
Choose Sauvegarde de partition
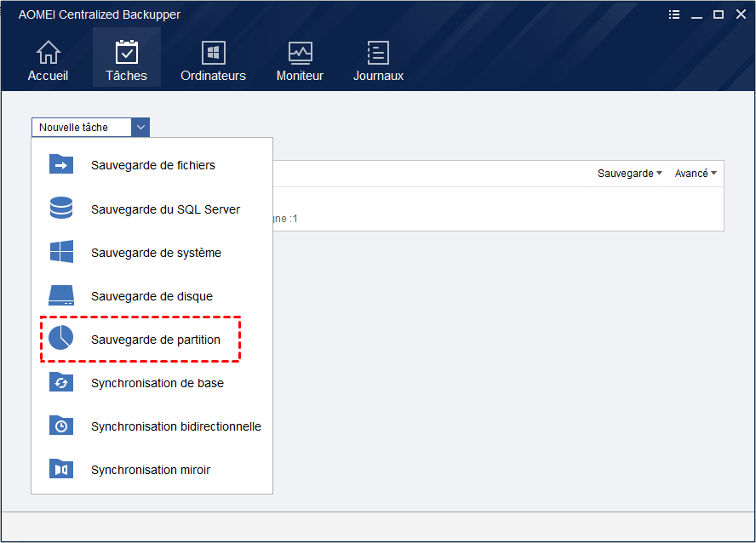pyautogui.click(x=155, y=340)
